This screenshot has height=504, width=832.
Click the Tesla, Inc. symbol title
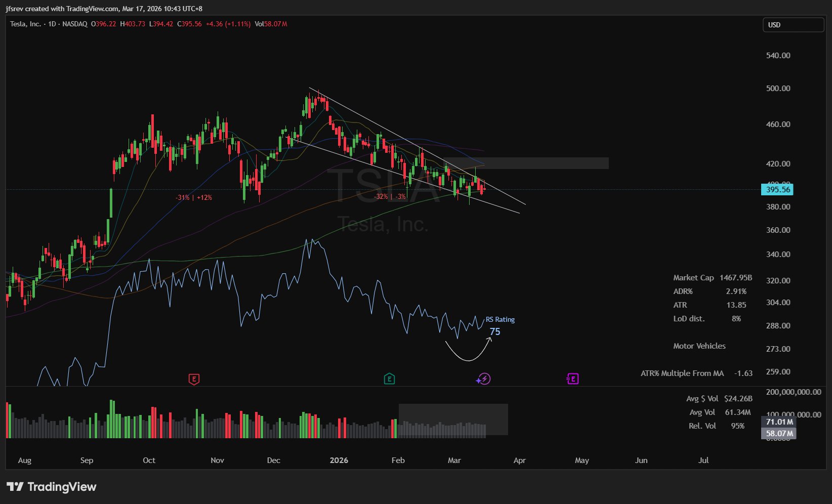tap(25, 24)
